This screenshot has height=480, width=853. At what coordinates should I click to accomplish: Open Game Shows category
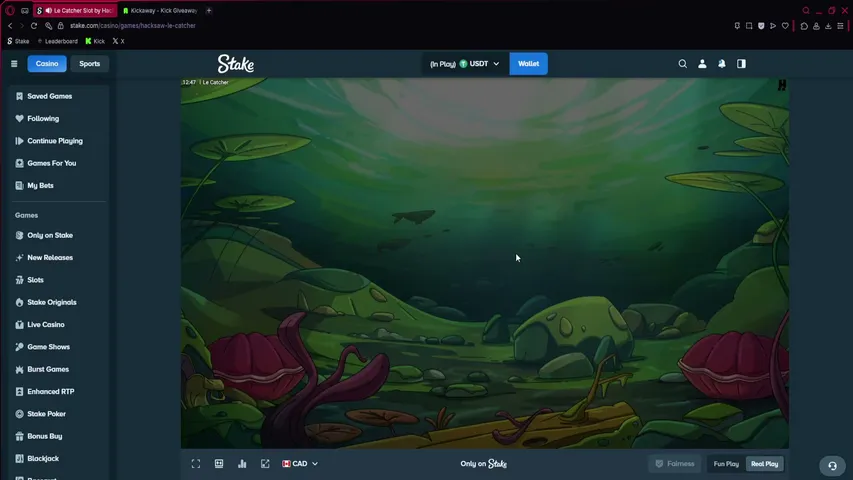coord(58,347)
